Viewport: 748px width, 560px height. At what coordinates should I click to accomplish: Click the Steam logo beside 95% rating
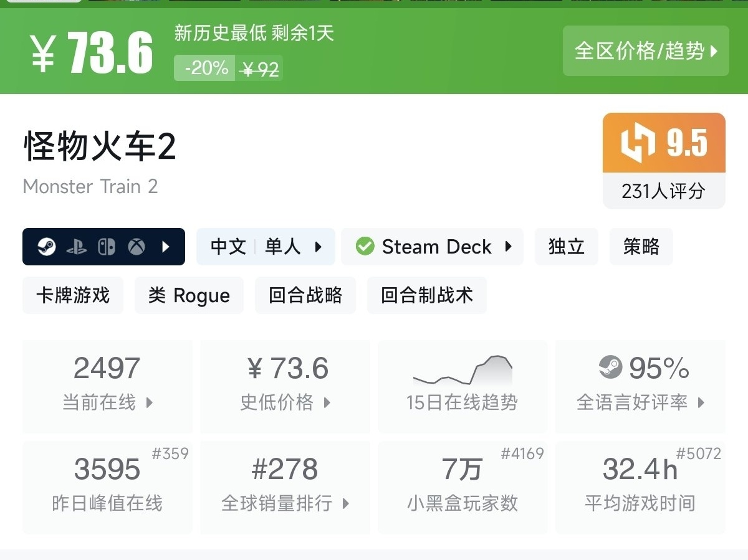[610, 367]
